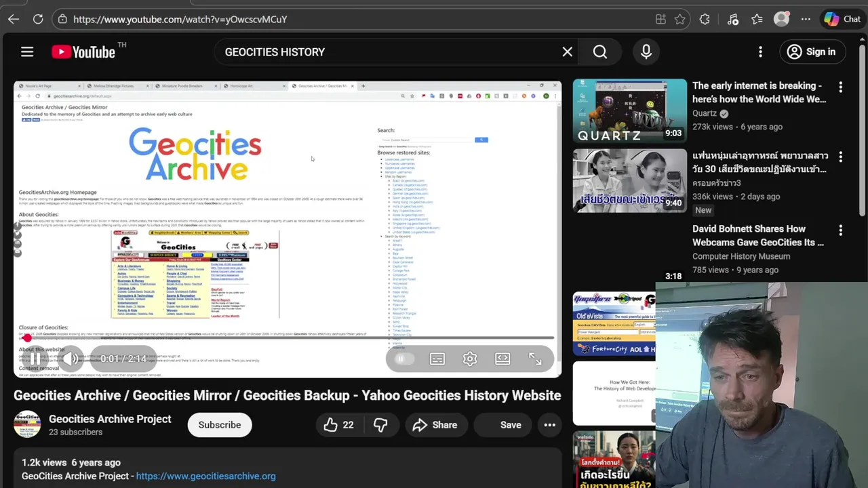Reload the current page
Screen dimensions: 868x488
tap(38, 19)
